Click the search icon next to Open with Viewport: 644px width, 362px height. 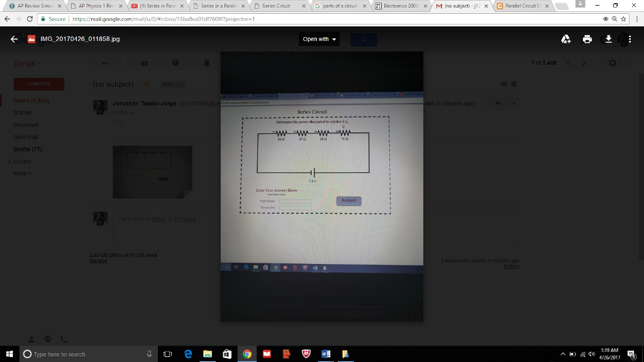364,39
